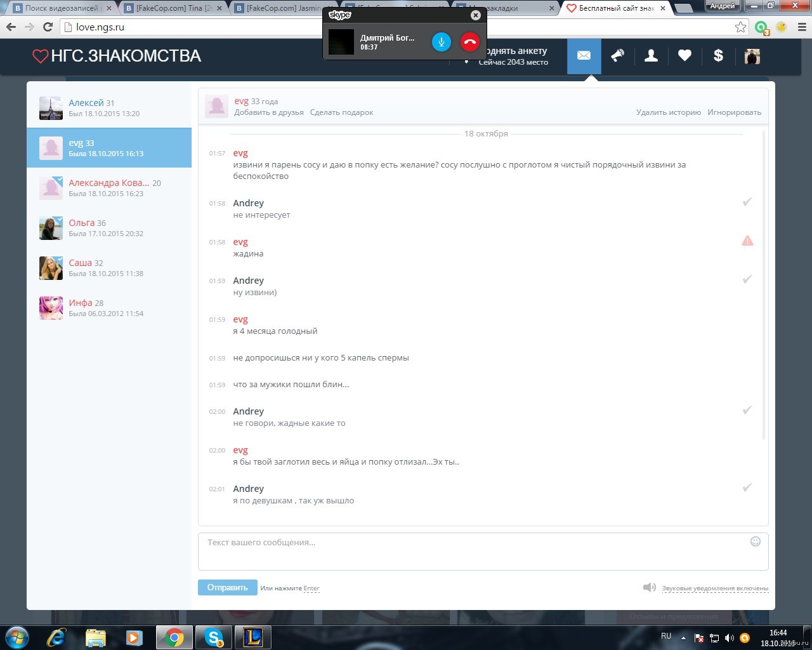
Task: Open conversation with Александра Кова... 20
Action: [109, 188]
